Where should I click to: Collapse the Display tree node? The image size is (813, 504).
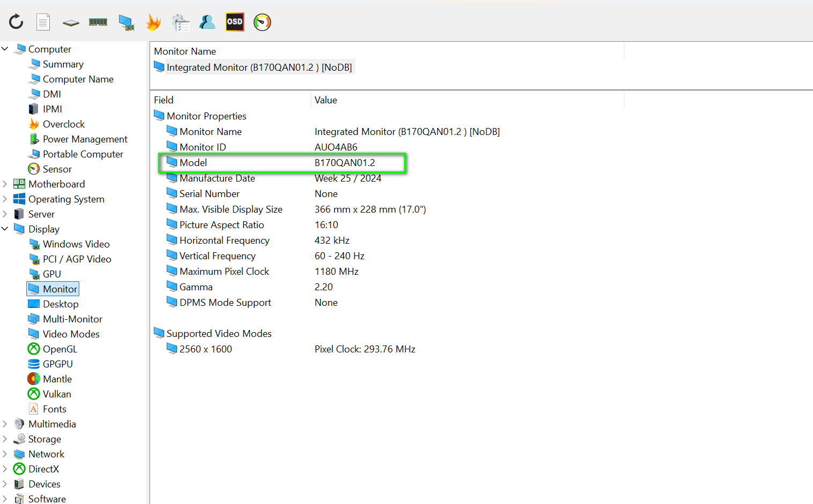pos(5,229)
